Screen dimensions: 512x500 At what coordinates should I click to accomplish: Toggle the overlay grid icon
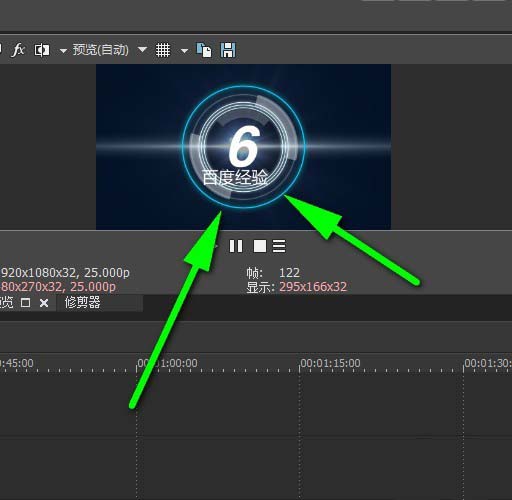coord(163,50)
